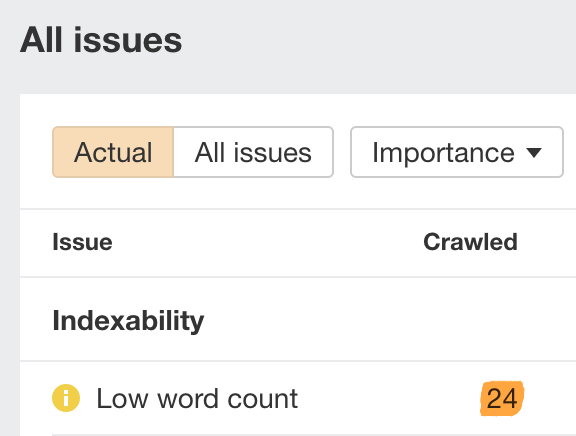Switch to the Actual issues view
The height and width of the screenshot is (436, 576).
pyautogui.click(x=113, y=152)
